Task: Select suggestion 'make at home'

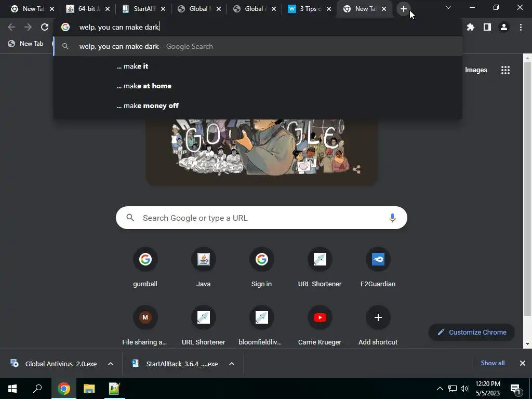Action: click(258, 86)
